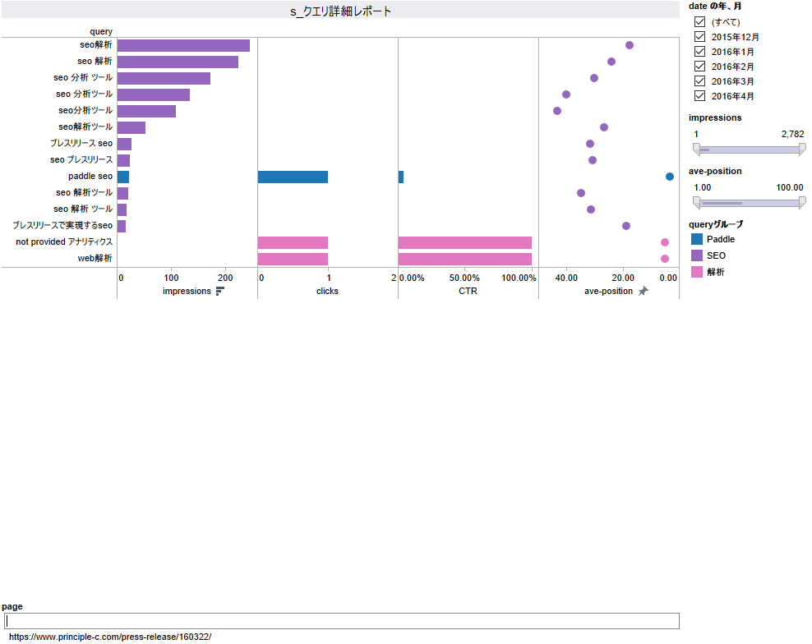Click the sort icon beside impressions axis
This screenshot has height=644, width=812.
point(220,291)
